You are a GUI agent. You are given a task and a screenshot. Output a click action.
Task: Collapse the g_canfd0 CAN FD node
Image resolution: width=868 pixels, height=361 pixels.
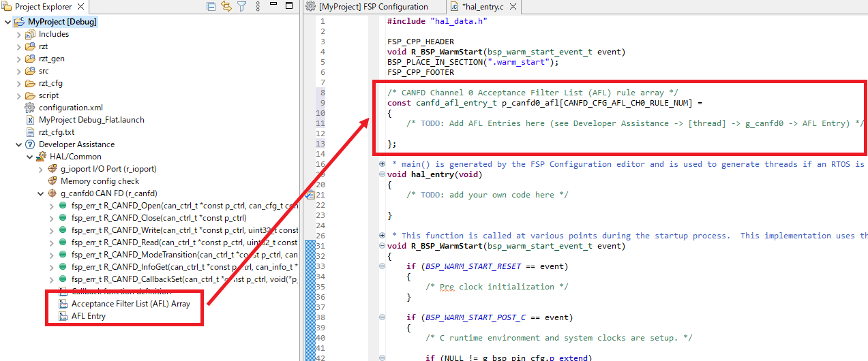pyautogui.click(x=40, y=193)
